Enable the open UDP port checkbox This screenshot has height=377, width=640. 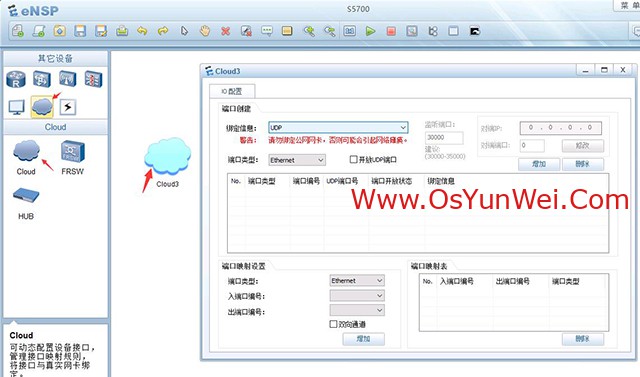click(x=353, y=160)
